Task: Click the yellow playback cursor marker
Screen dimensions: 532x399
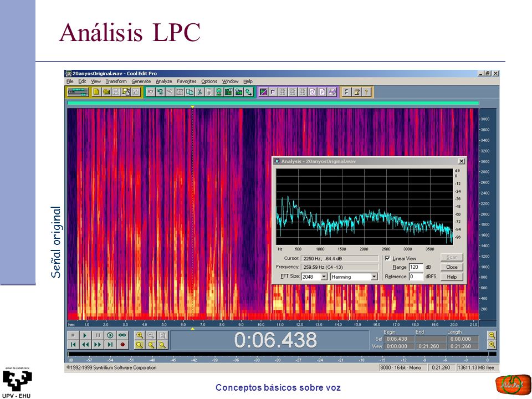Action: [192, 107]
